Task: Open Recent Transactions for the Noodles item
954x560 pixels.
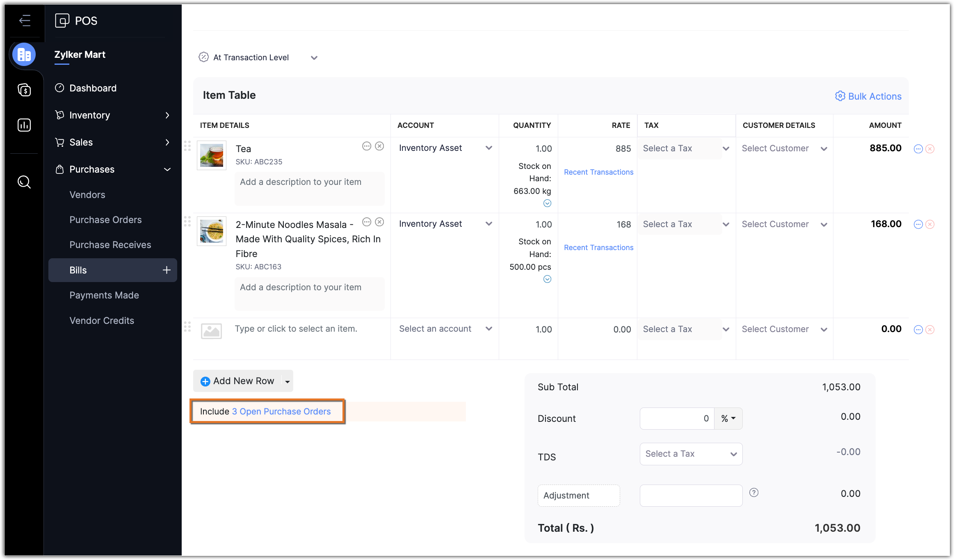Action: pos(598,248)
